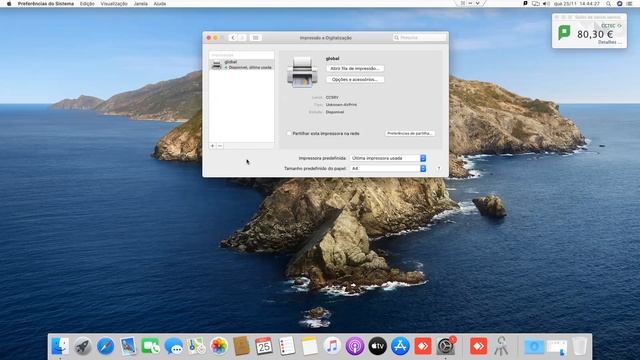
Task: Open Finder from the Dock
Action: pos(60,346)
